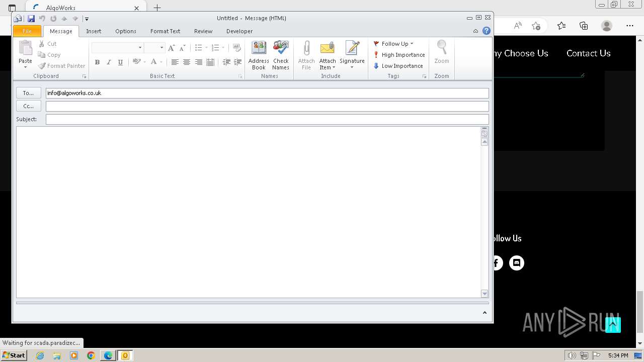Open Outlook Help question mark
The image size is (644, 362).
[x=487, y=31]
